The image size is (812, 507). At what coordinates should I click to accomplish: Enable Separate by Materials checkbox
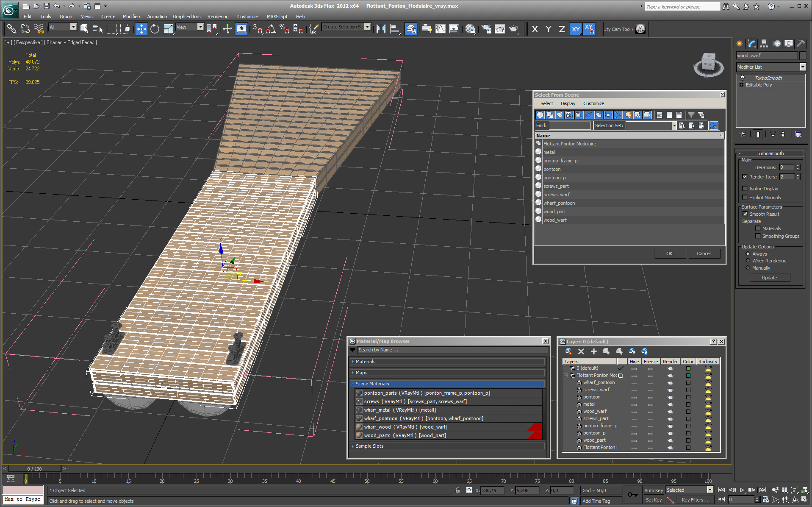[758, 228]
